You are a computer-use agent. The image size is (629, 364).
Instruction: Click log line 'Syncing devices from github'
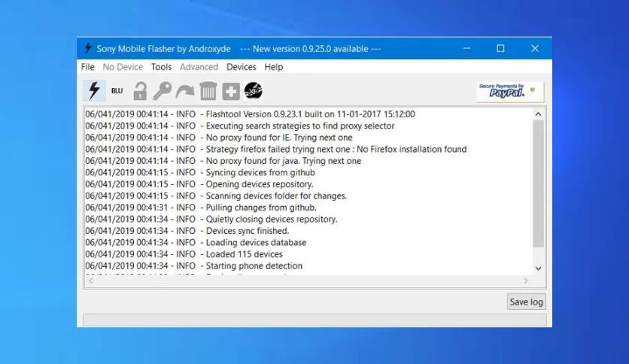tap(200, 172)
